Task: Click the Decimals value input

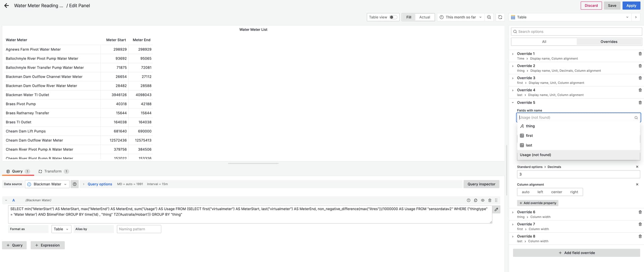Action: point(578,174)
